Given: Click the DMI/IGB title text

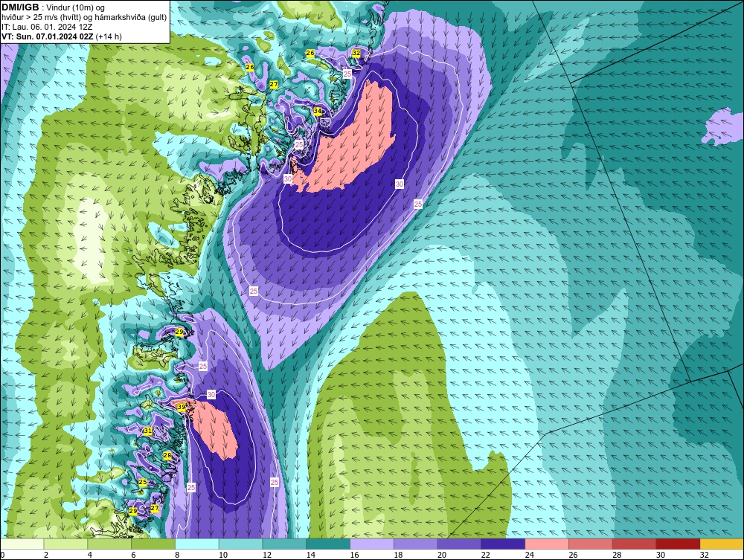Looking at the screenshot, I should [20, 7].
